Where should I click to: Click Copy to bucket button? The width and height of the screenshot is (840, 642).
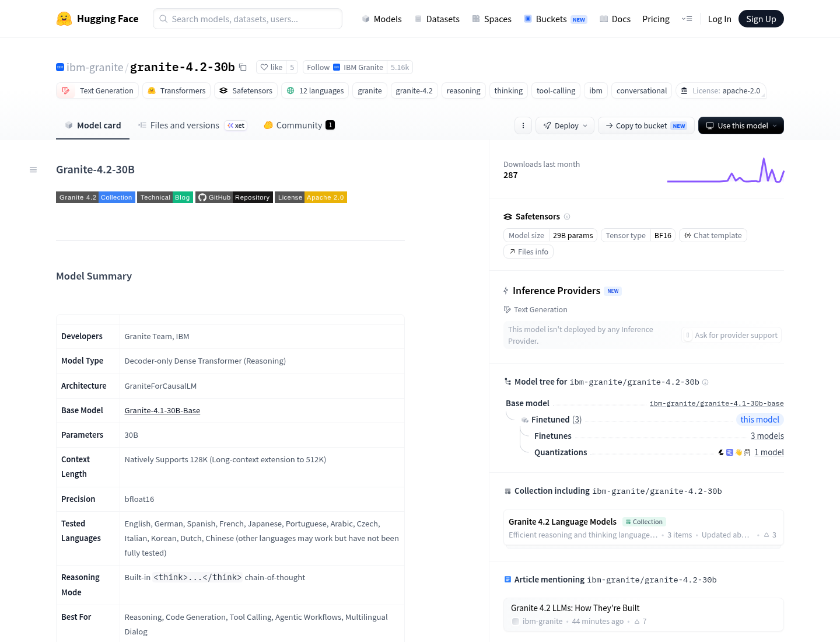click(x=646, y=125)
